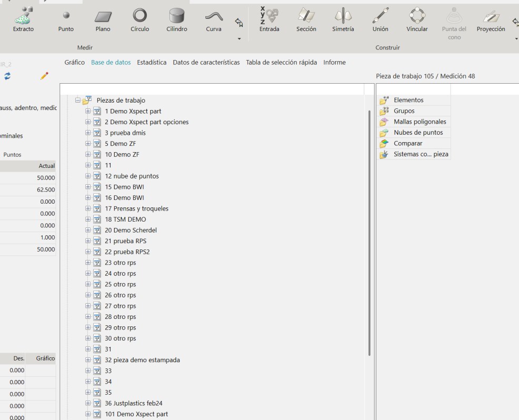
Task: Open the Nubes de puntos folder icon
Action: (x=384, y=133)
